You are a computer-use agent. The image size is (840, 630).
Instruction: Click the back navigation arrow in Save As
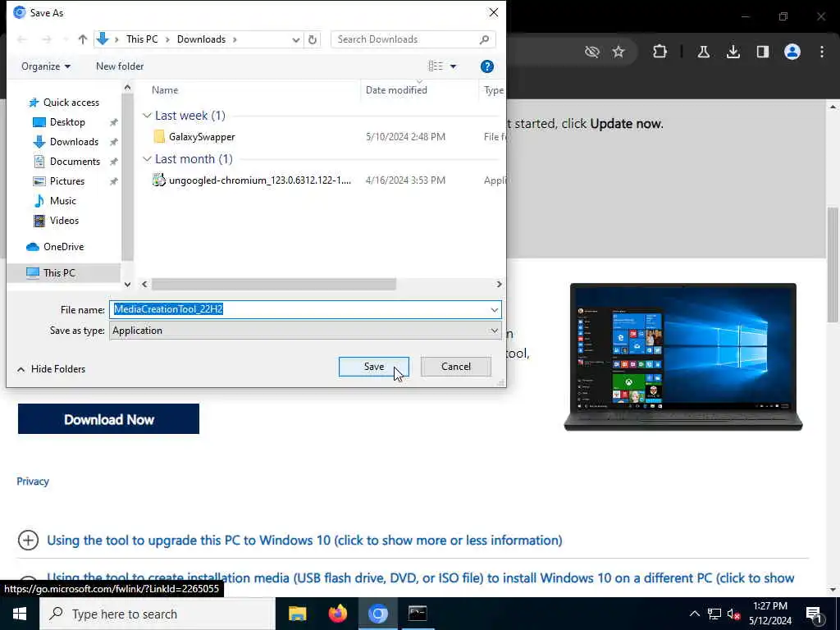click(x=22, y=39)
